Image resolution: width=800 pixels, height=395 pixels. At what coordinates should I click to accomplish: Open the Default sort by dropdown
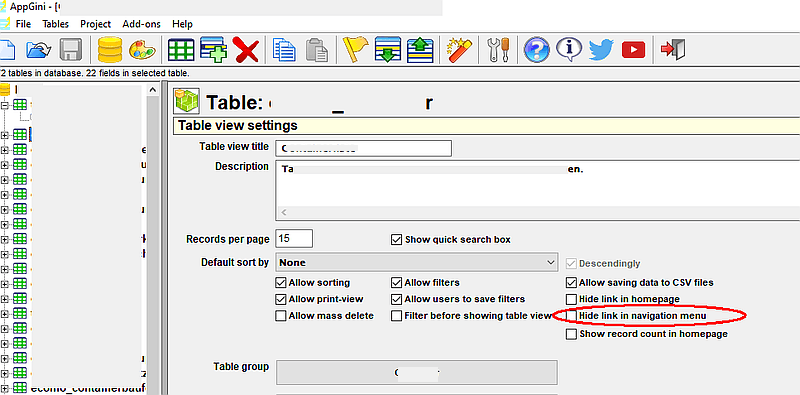(x=416, y=262)
